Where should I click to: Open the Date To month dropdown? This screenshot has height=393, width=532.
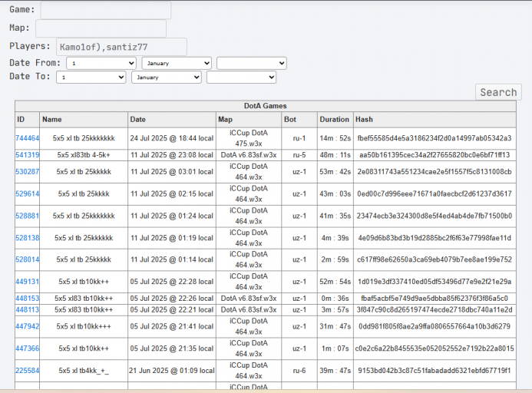click(167, 77)
